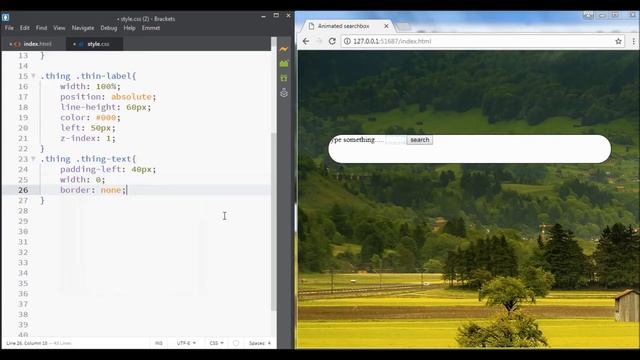Collapse the .thing-text rule fold arrow
Screen dimensions: 640x360
pos(33,159)
